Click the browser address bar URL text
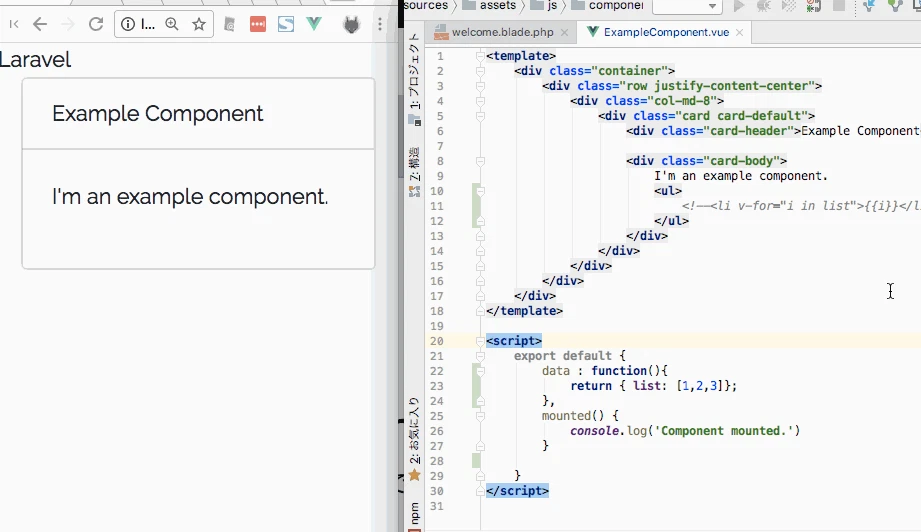921x532 pixels. point(147,24)
